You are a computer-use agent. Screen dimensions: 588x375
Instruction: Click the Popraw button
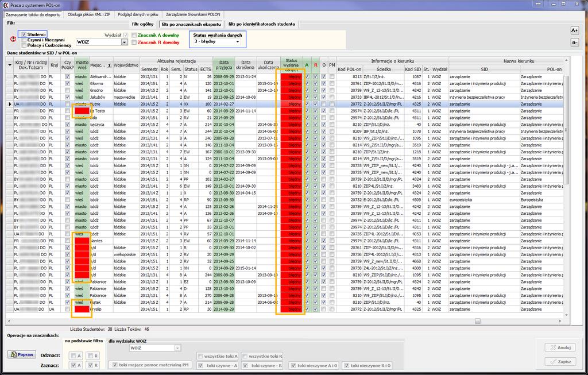[22, 354]
